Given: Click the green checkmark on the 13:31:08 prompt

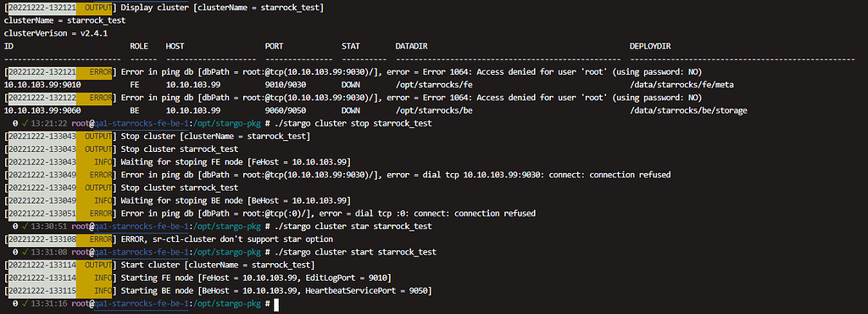Looking at the screenshot, I should pyautogui.click(x=26, y=252).
